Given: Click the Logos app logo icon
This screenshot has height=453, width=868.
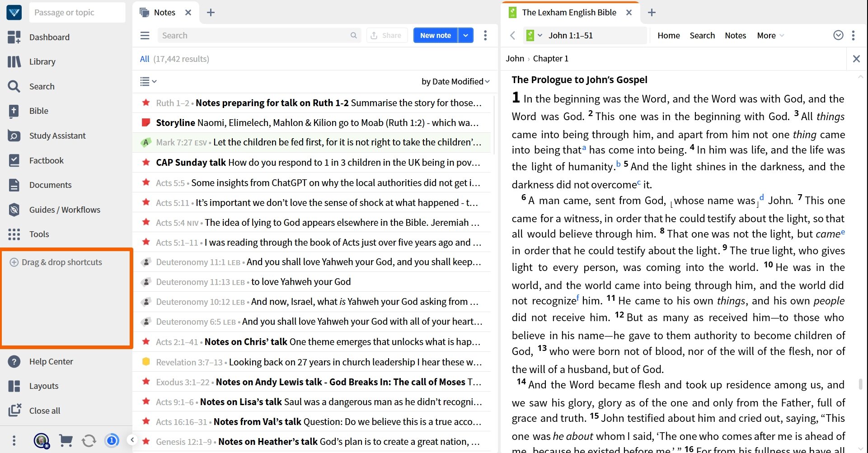Looking at the screenshot, I should (14, 12).
